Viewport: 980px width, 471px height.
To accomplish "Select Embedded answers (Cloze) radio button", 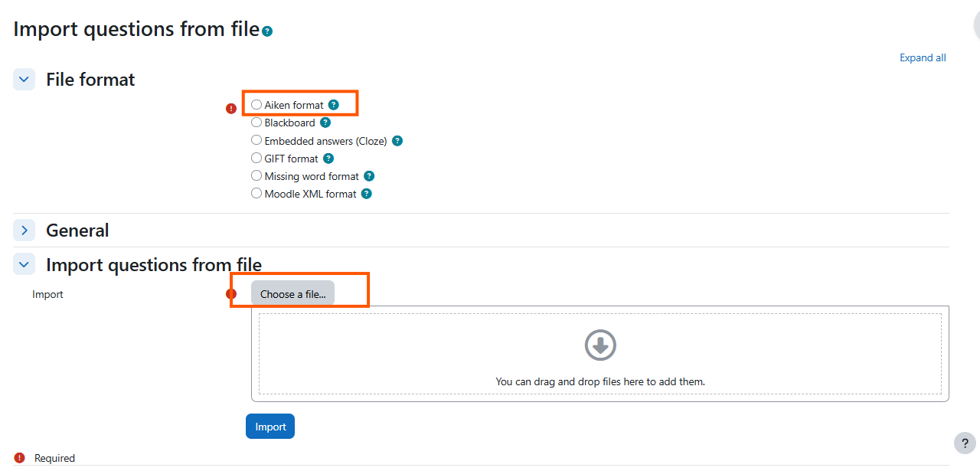I will pyautogui.click(x=256, y=141).
